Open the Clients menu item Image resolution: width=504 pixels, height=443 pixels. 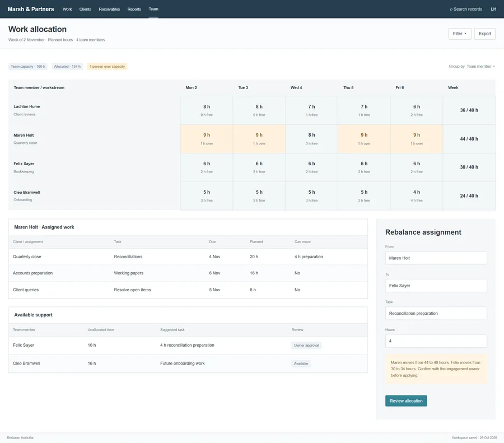85,9
